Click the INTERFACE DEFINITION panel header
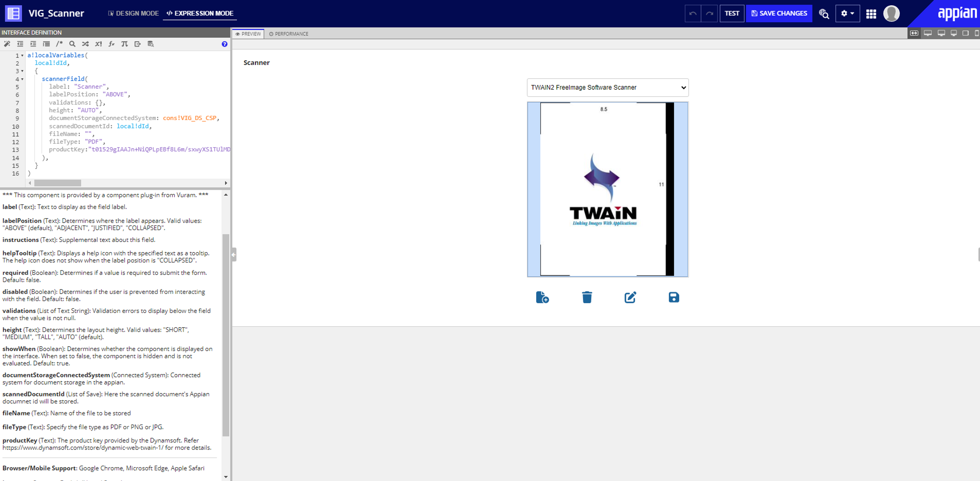 point(115,33)
